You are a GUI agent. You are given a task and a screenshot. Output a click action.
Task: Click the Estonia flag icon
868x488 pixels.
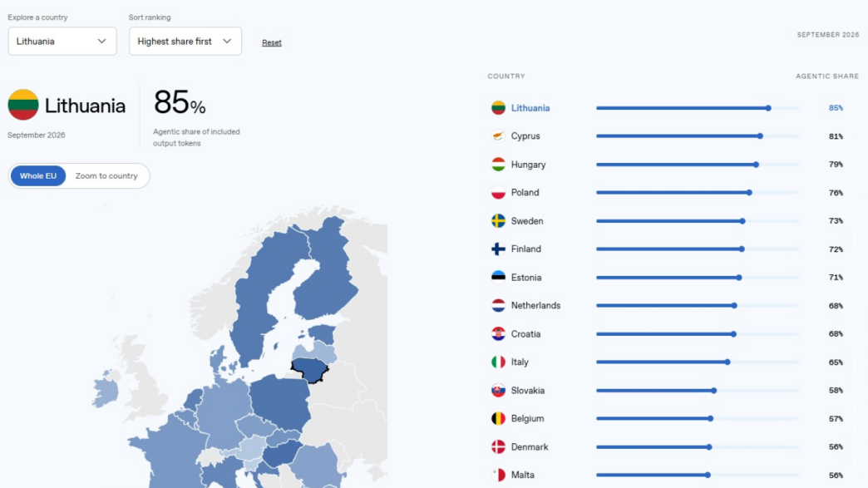pyautogui.click(x=498, y=277)
